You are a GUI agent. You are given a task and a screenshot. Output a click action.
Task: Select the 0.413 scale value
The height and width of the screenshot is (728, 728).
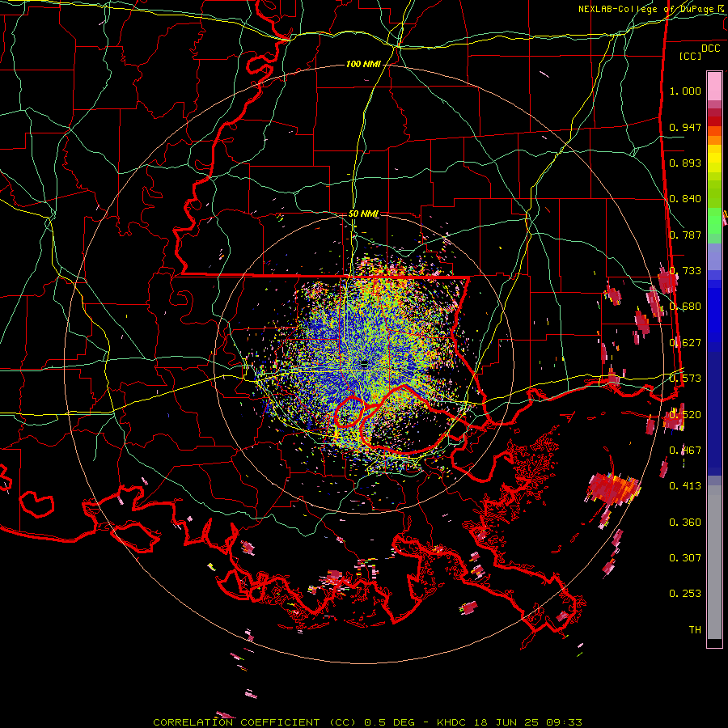coord(685,486)
